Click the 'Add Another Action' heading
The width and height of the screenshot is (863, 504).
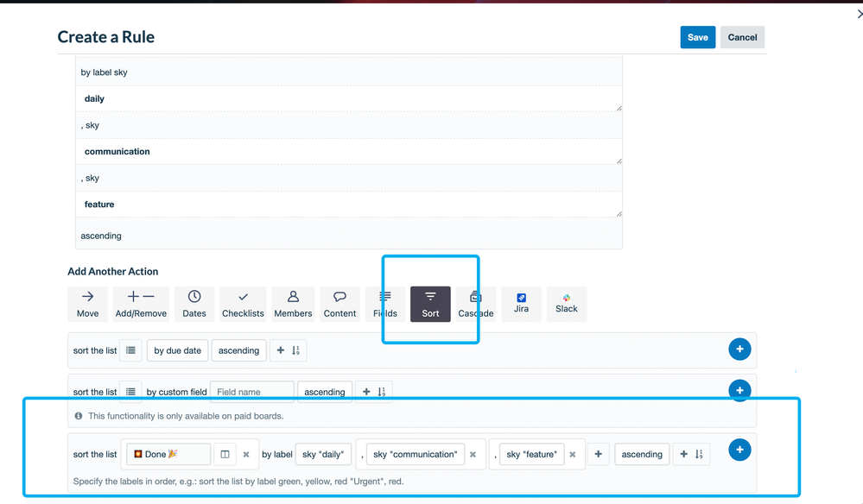[113, 272]
